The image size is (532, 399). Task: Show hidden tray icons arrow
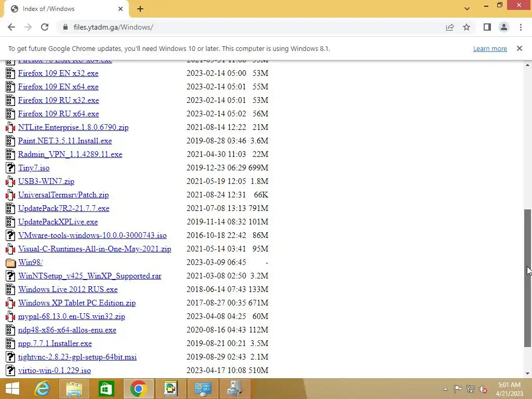(445, 389)
